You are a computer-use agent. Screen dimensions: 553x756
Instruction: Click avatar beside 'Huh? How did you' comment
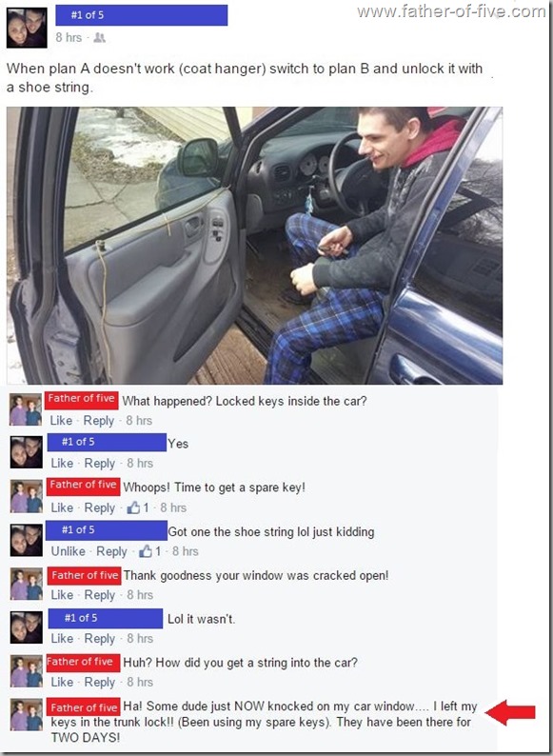[27, 671]
